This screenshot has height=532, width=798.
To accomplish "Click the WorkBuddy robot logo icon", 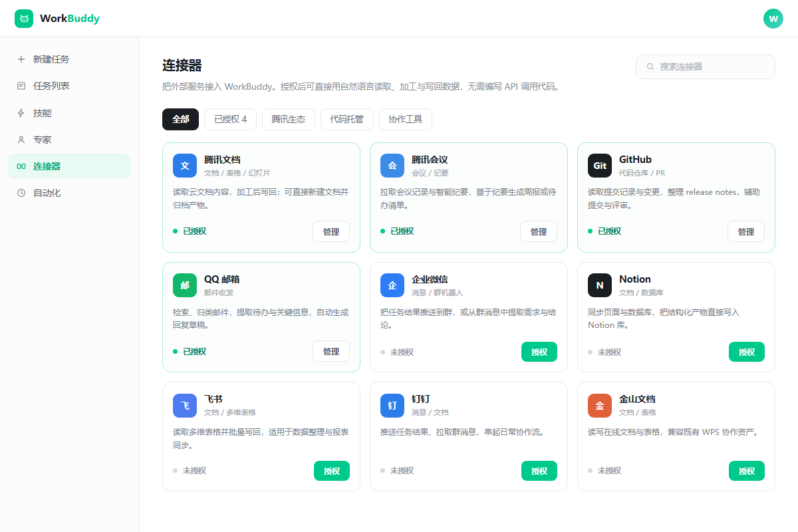I will (24, 19).
